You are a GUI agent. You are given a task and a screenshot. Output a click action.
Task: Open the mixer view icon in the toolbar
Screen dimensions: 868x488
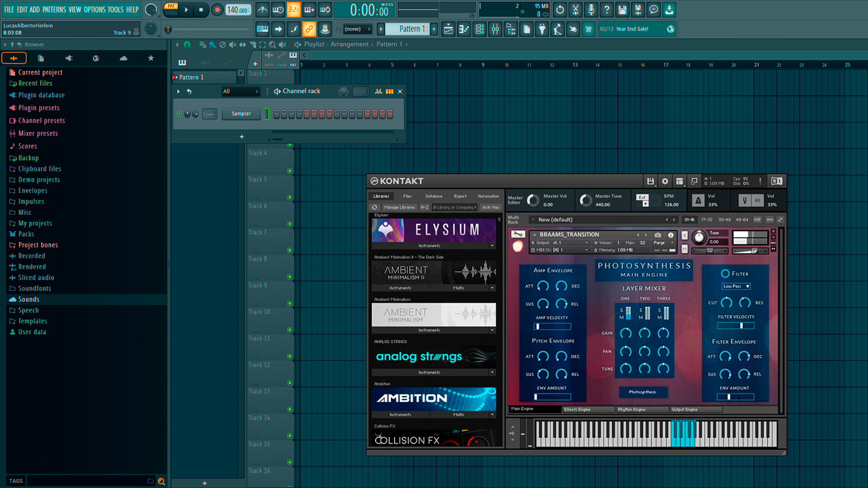coord(495,29)
